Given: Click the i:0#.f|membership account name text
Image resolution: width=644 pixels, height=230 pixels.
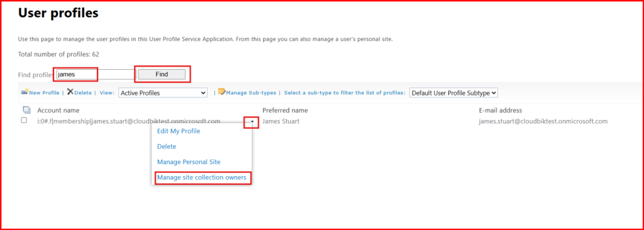Looking at the screenshot, I should point(128,121).
